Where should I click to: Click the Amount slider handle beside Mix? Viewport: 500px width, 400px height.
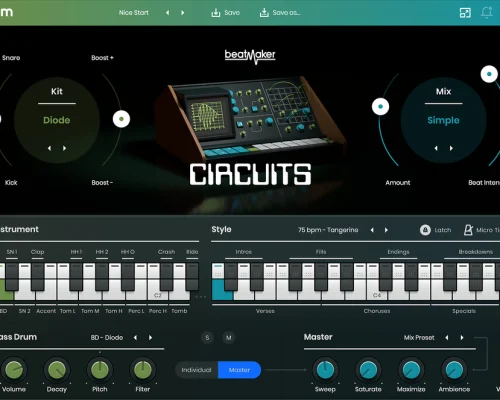(x=380, y=107)
